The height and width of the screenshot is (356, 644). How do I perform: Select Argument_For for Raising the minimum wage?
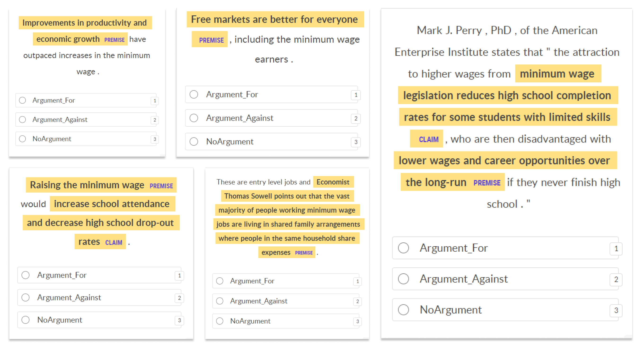coord(99,275)
